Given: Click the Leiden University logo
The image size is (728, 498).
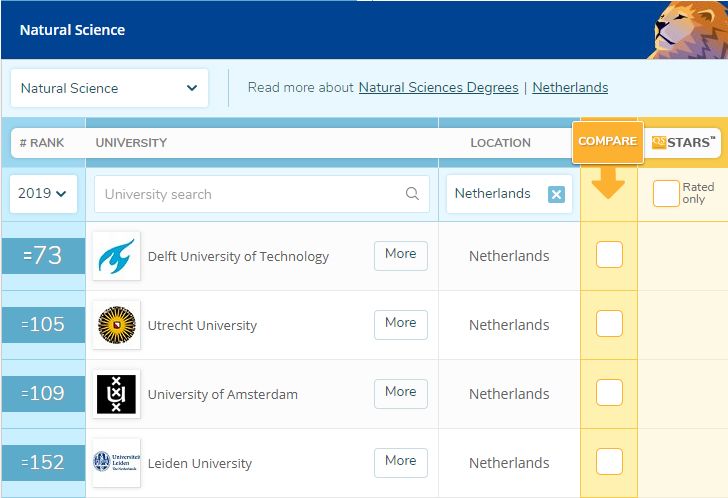Looking at the screenshot, I should tap(117, 463).
